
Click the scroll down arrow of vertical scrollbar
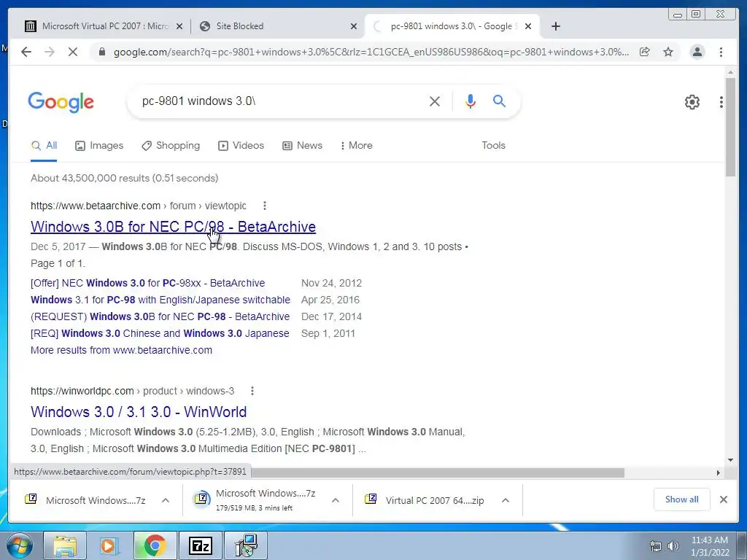[x=730, y=460]
